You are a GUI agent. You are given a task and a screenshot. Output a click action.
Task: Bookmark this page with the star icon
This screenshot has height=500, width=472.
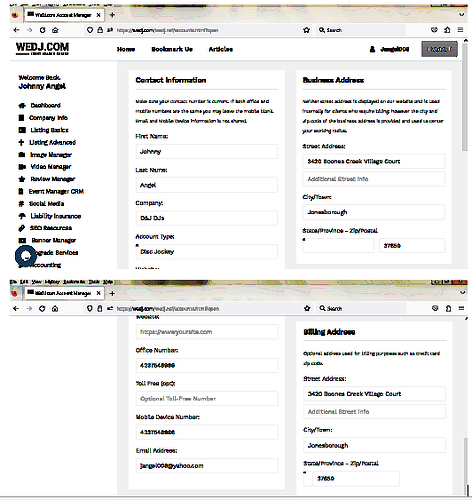306,30
